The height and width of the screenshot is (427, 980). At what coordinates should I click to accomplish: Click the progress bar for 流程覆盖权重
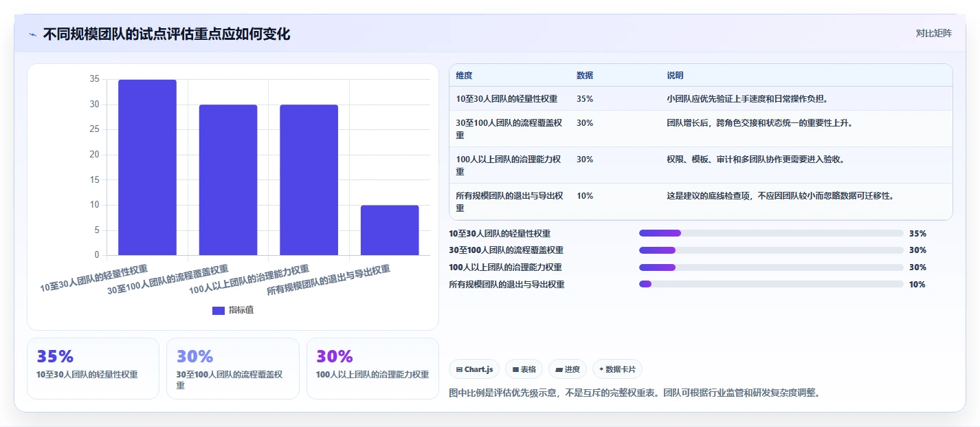pos(771,250)
